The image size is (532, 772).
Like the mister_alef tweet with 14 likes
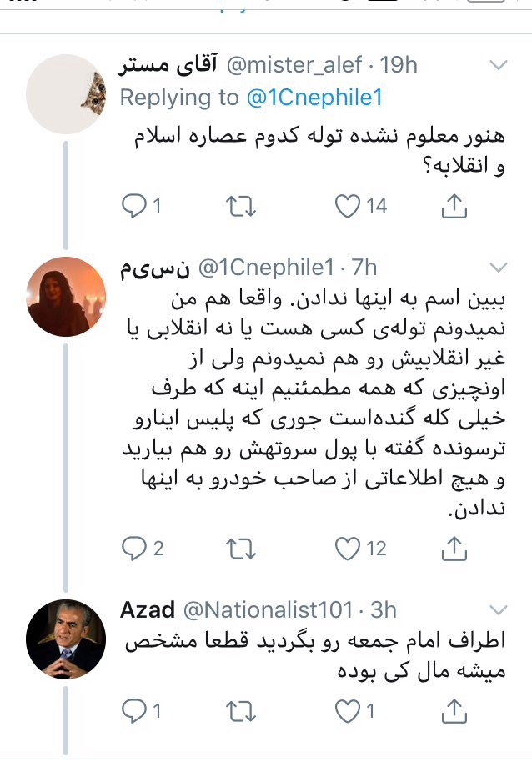(347, 205)
